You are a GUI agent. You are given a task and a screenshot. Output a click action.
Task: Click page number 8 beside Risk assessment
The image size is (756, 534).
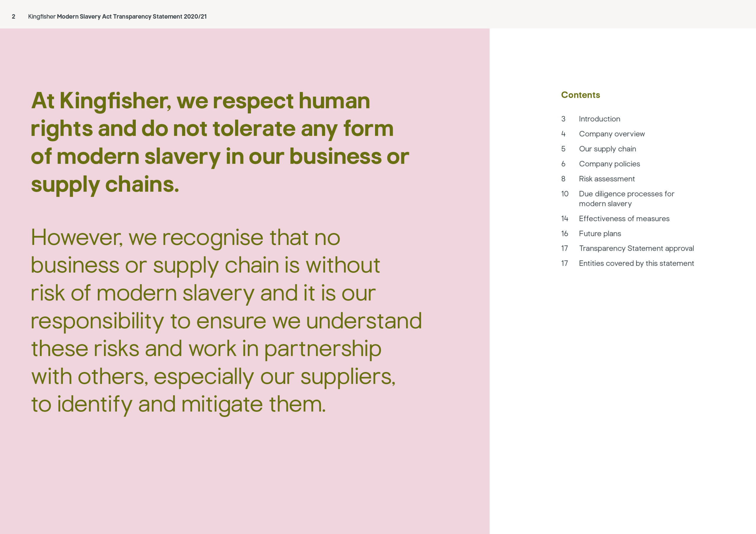563,179
